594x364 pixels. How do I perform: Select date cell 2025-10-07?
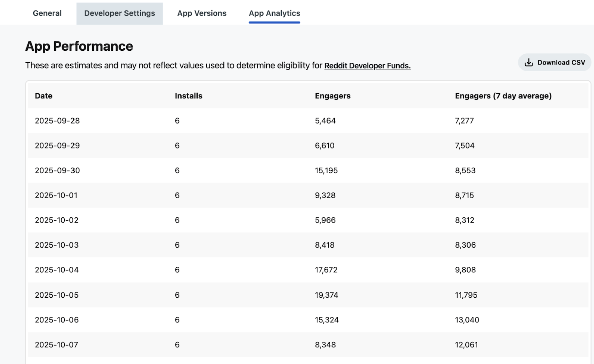pos(56,345)
